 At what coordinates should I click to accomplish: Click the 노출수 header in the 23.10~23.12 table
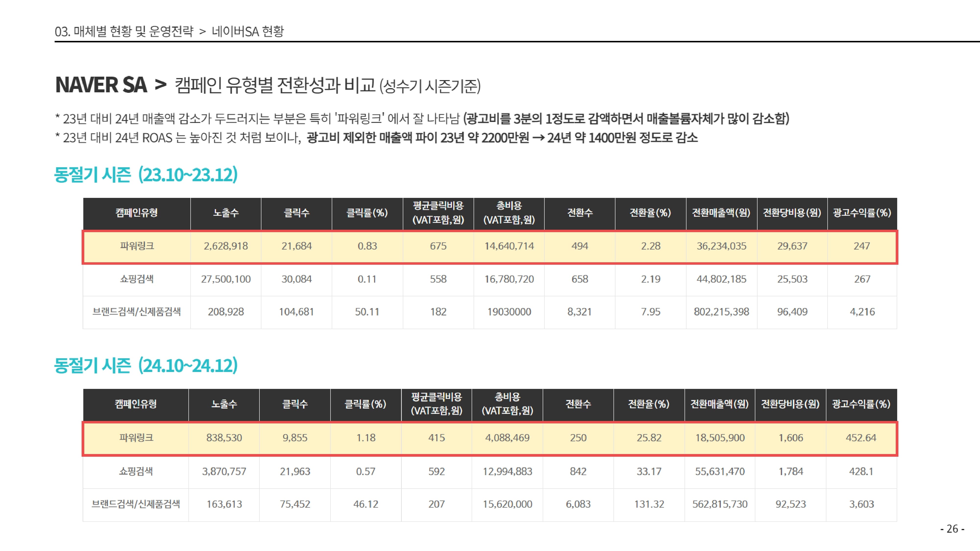tap(226, 213)
